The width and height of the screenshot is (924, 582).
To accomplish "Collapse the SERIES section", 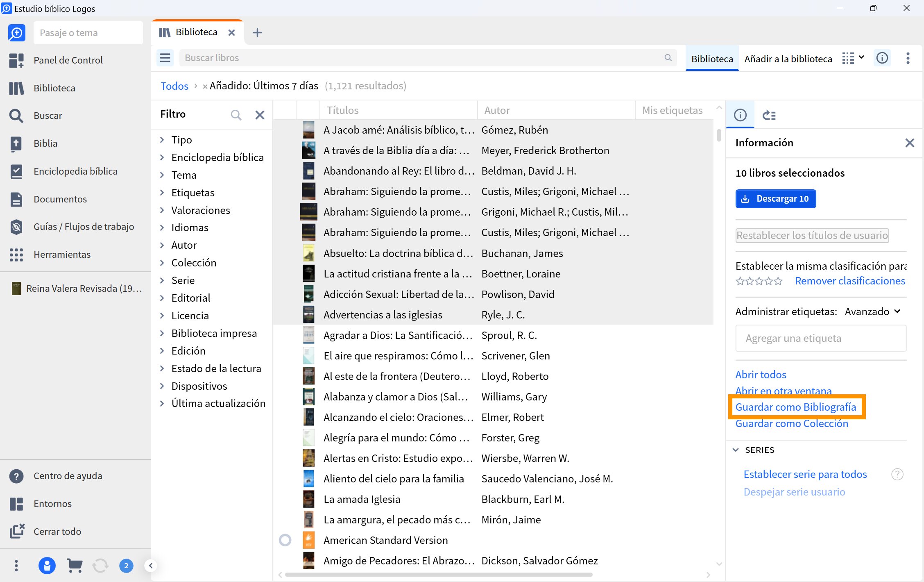I will 736,450.
